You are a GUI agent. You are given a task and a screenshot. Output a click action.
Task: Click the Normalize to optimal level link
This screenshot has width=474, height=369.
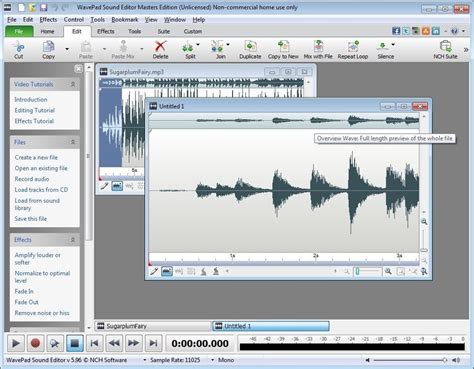point(42,277)
